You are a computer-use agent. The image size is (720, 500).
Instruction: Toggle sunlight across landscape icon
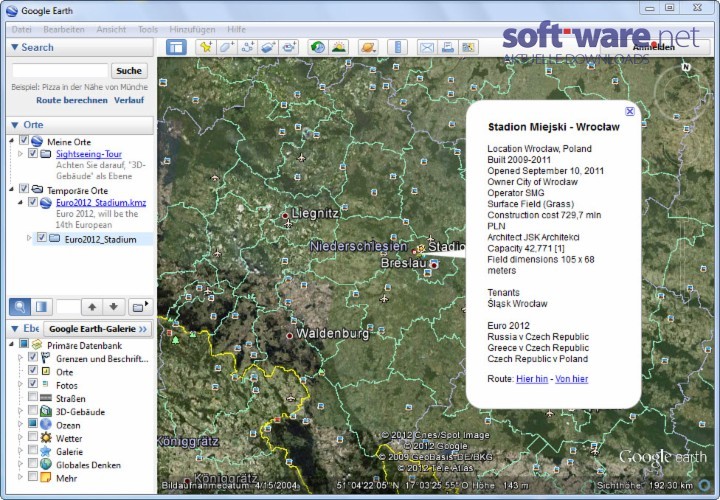click(339, 47)
